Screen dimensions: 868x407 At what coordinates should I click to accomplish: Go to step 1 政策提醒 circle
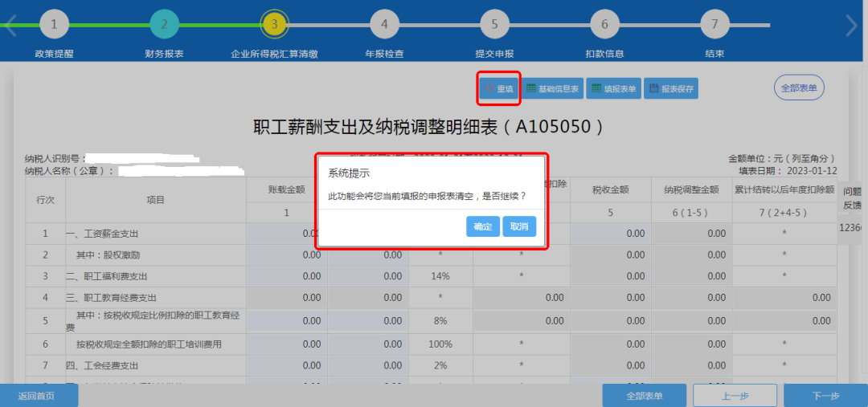pos(54,24)
